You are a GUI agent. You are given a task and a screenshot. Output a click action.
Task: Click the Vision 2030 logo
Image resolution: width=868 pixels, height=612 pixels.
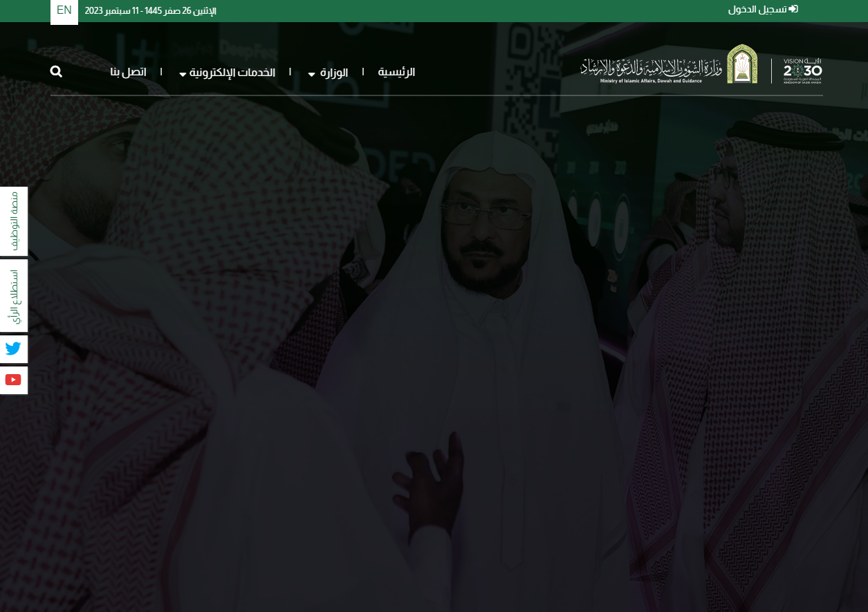pos(802,71)
